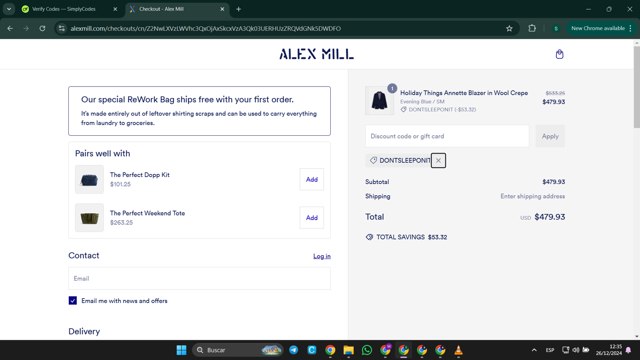Screen dimensions: 640x360
Task: Close the Checkout - Alex Mill tab
Action: [222, 9]
